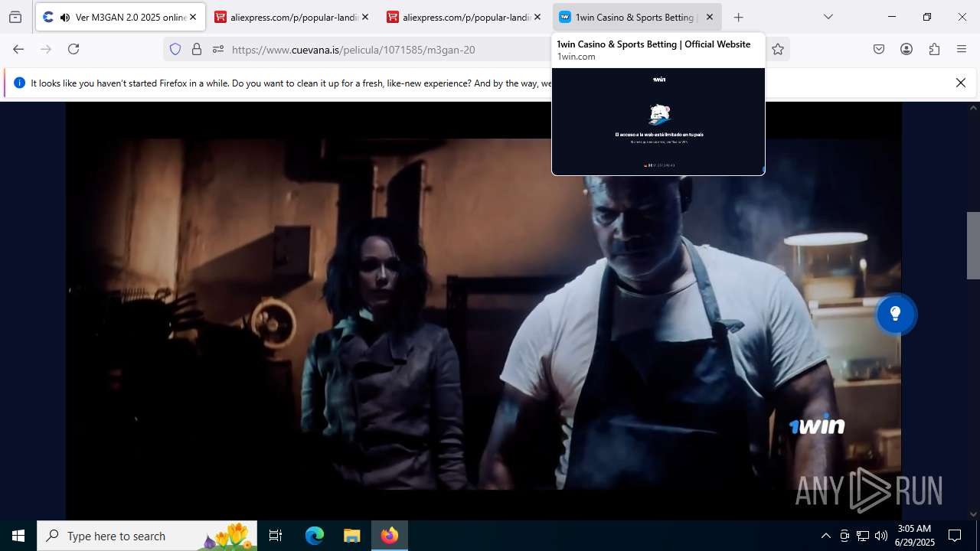Mute the M3GAN 2.0 tab audio
This screenshot has height=551, width=980.
click(x=65, y=17)
